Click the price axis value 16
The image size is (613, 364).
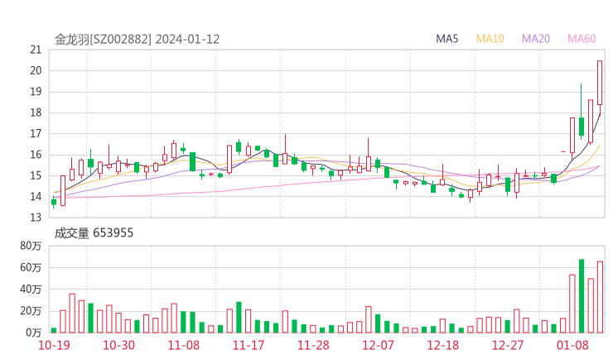[36, 155]
